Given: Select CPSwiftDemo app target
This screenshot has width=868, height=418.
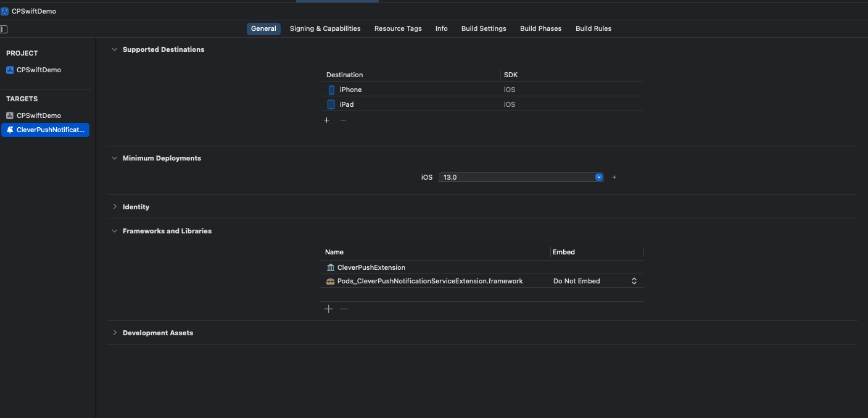Looking at the screenshot, I should [x=38, y=115].
